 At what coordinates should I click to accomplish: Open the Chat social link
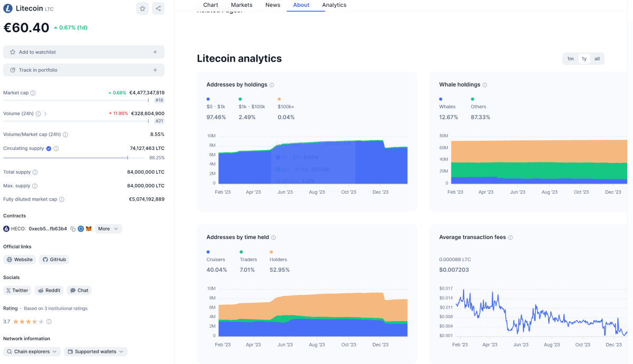click(79, 291)
